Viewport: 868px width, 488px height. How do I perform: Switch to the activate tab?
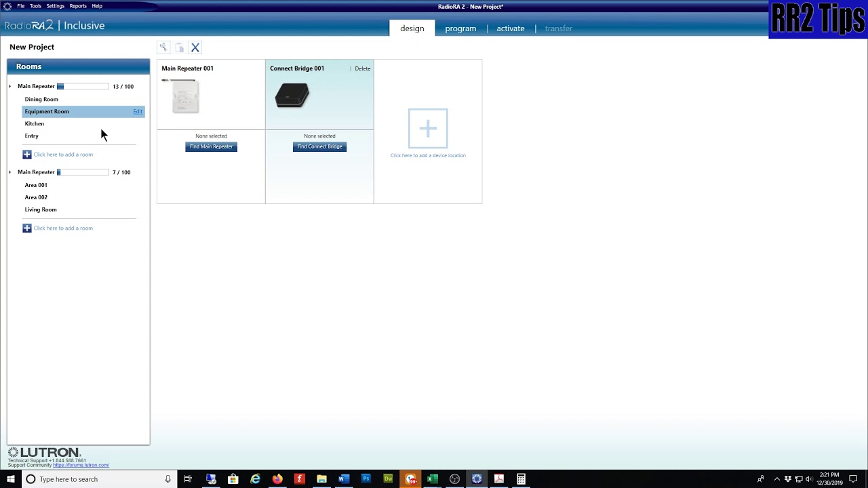point(511,28)
